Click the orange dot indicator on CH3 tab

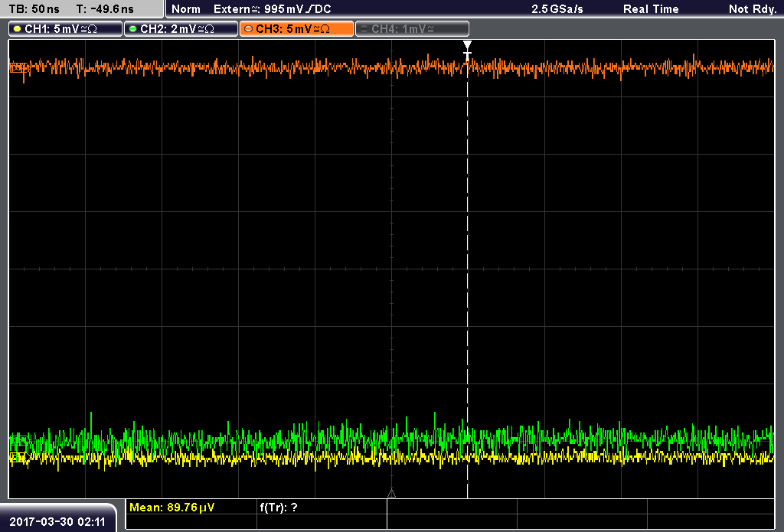coord(249,29)
